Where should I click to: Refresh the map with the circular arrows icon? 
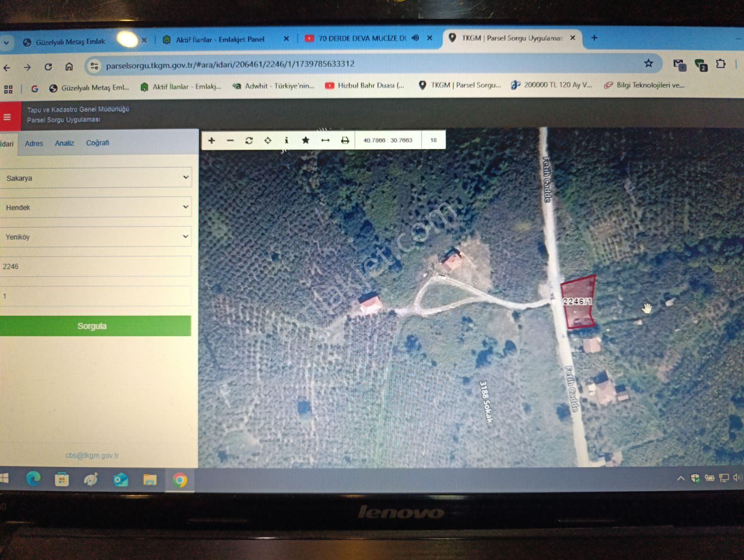(250, 140)
